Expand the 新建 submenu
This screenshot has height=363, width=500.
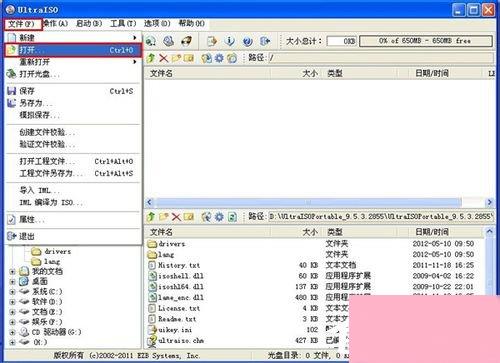73,38
